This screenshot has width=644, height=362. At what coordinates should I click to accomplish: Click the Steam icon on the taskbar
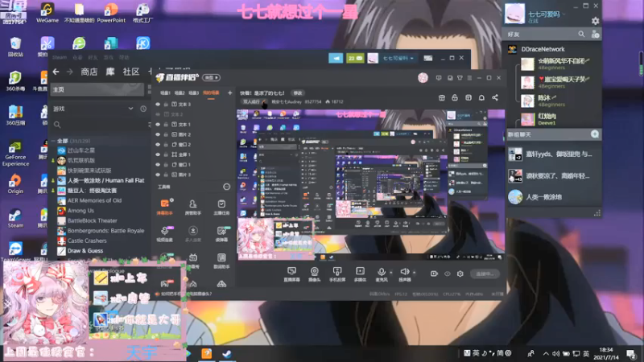click(x=227, y=353)
